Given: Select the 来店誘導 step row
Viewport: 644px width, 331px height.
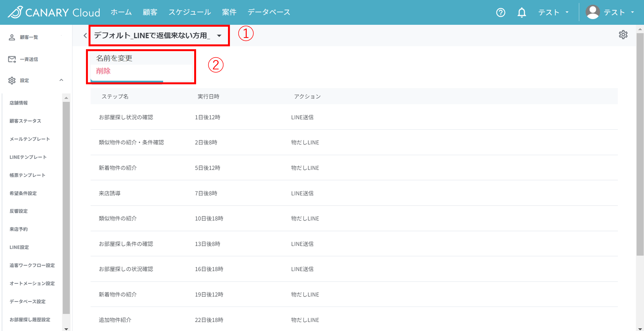Looking at the screenshot, I should 354,193.
